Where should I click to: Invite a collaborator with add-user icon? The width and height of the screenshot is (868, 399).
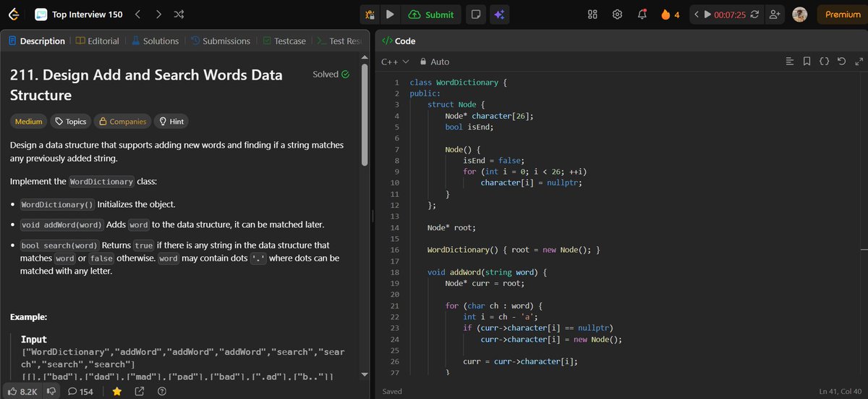coord(775,14)
